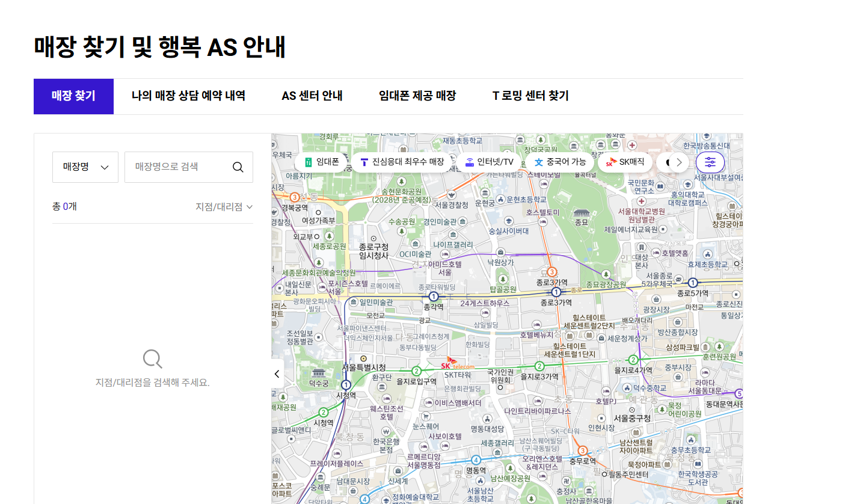The width and height of the screenshot is (854, 504).
Task: Click the 종묘광장공원 park tree icon
Action: [607, 275]
